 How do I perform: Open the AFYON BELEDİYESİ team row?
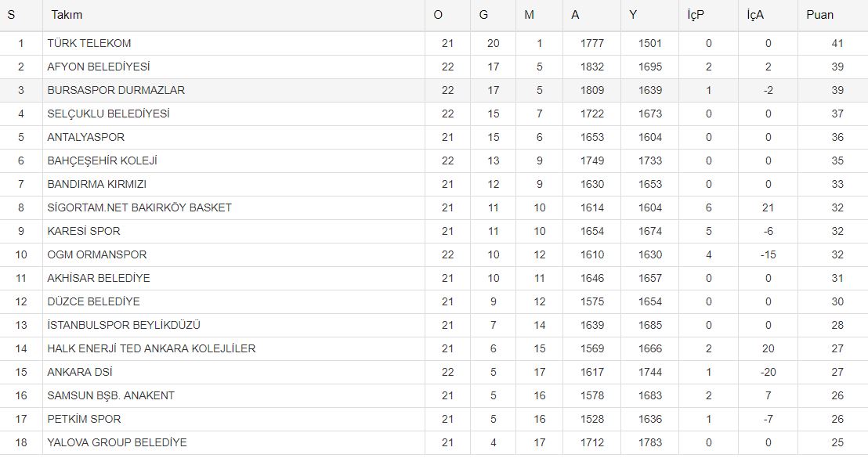coord(99,67)
